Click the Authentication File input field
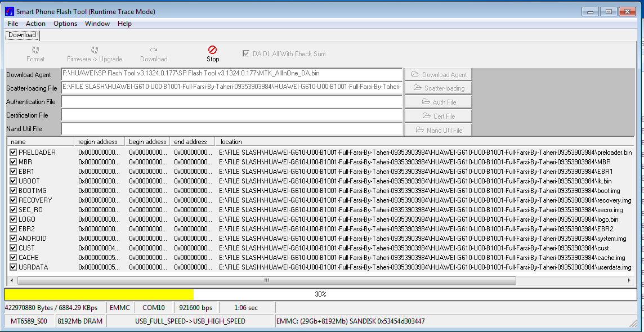The height and width of the screenshot is (332, 644). (x=231, y=102)
